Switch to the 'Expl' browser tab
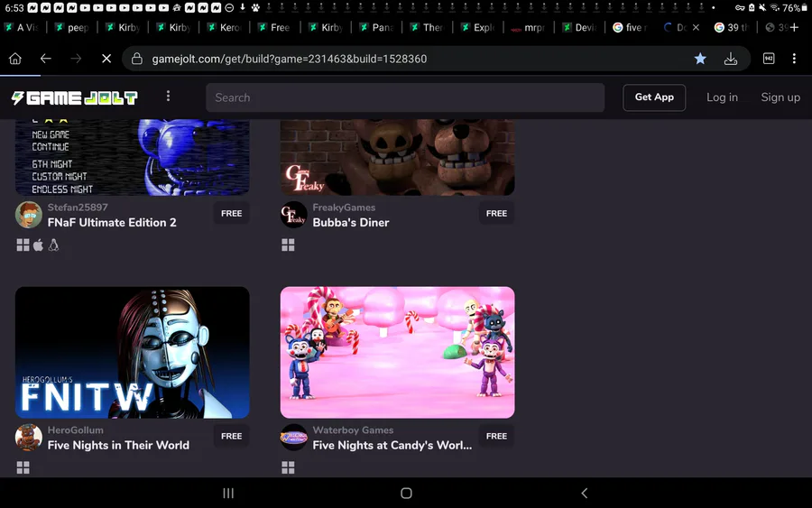This screenshot has height=508, width=812. 478,27
